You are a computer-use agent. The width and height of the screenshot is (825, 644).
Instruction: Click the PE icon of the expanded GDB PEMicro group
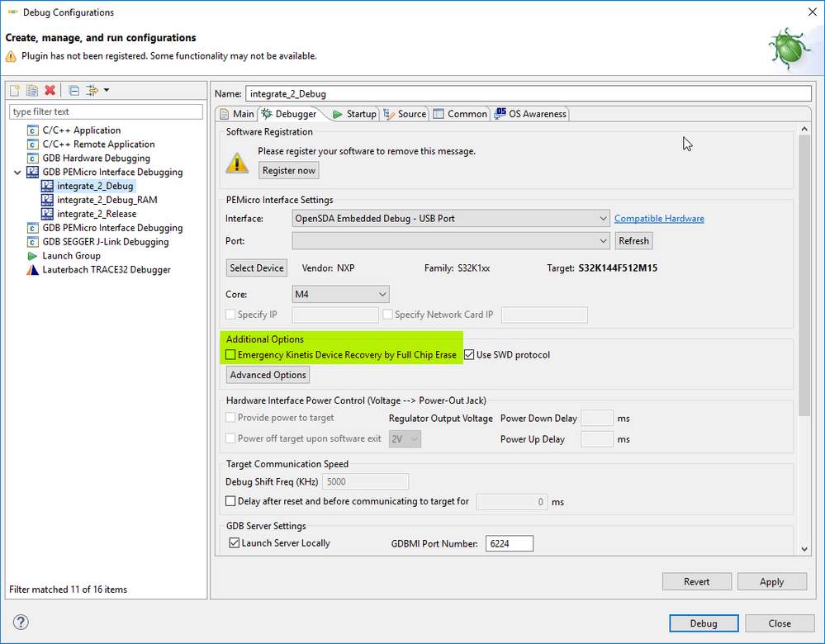click(x=33, y=172)
